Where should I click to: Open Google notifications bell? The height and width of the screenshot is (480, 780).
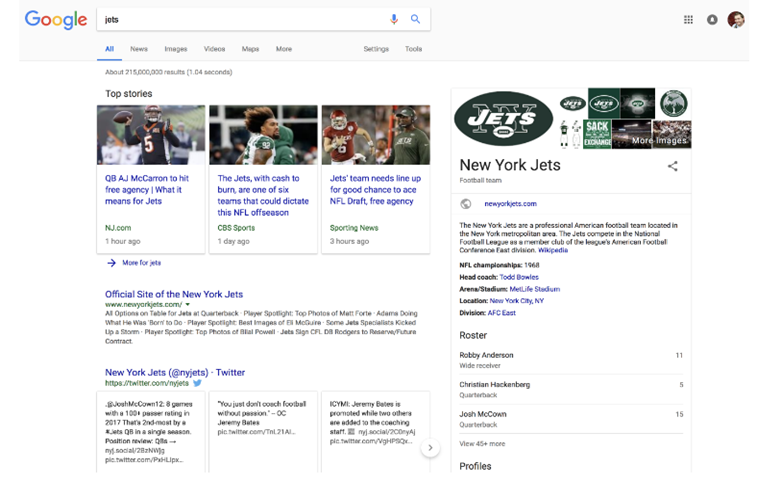coord(712,20)
